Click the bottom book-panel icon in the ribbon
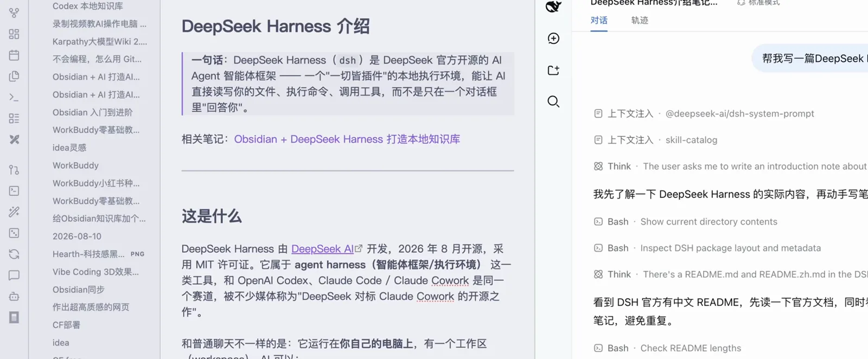The width and height of the screenshot is (868, 359). click(x=14, y=317)
